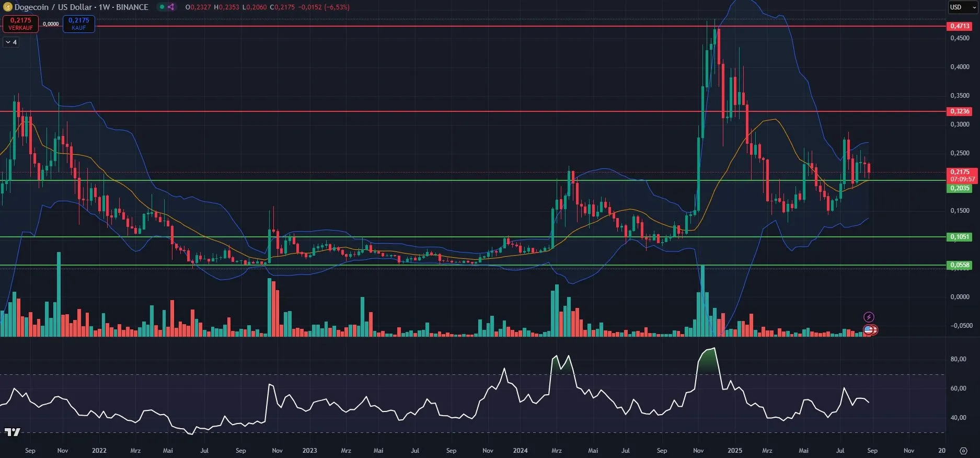
Task: Open the US flag economic event marker
Action: pos(868,330)
